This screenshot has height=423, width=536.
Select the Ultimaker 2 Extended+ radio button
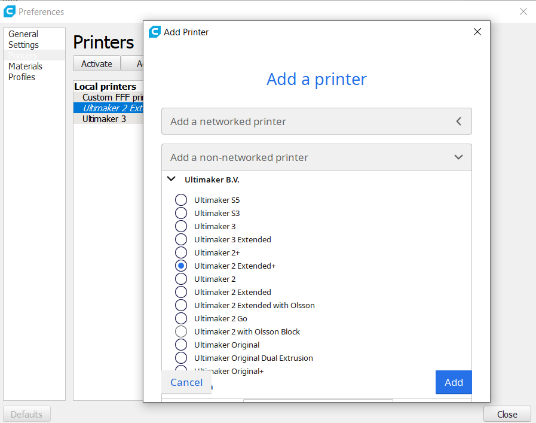click(x=181, y=266)
